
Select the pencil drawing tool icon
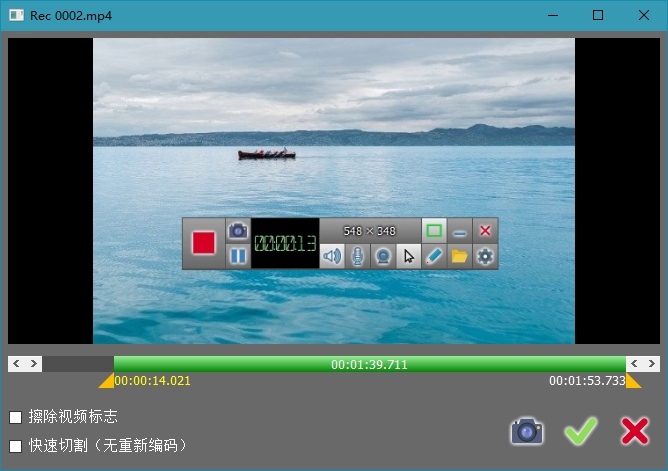pyautogui.click(x=434, y=256)
